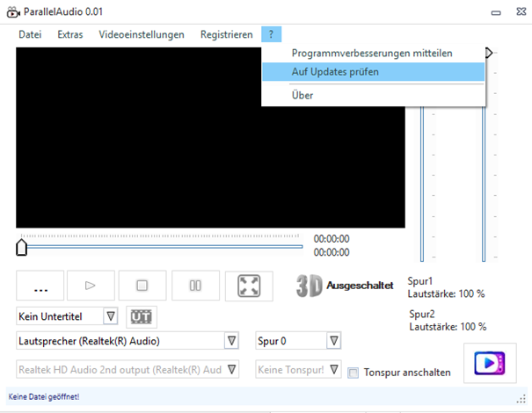This screenshot has height=413, width=532.
Task: Close the ? help menu
Action: [271, 34]
